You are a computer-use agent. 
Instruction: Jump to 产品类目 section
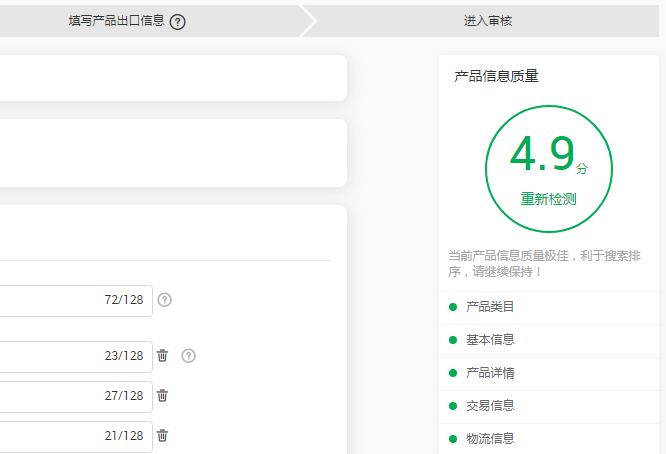coord(490,307)
